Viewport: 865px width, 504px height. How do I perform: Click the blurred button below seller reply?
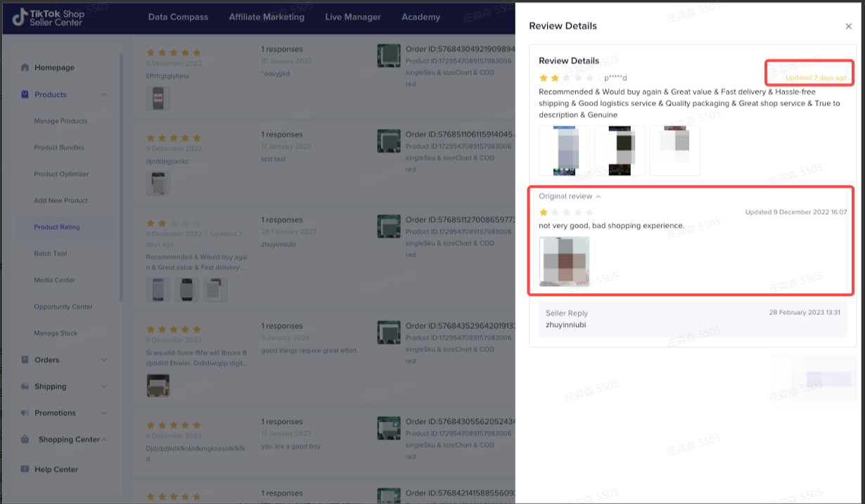(828, 379)
